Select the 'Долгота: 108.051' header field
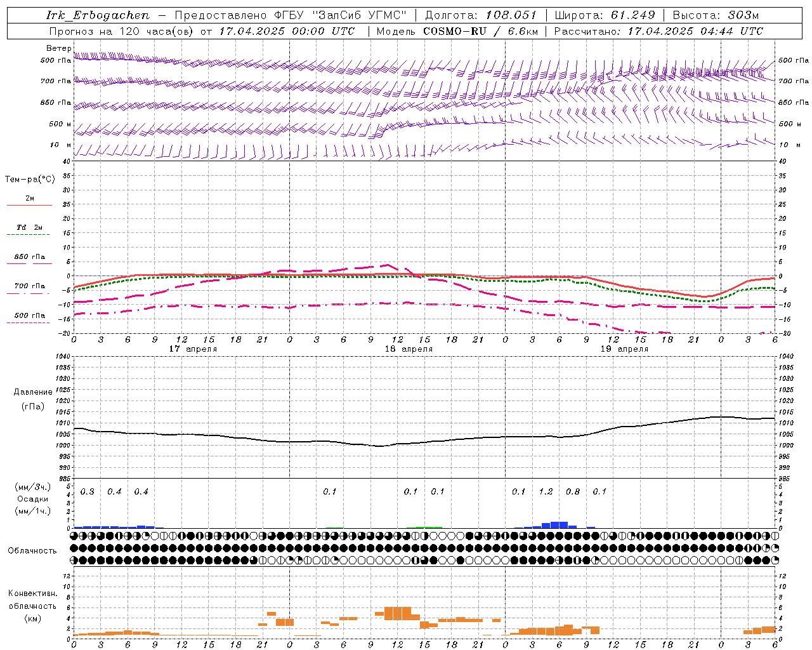Image resolution: width=812 pixels, height=650 pixels. 481,15
